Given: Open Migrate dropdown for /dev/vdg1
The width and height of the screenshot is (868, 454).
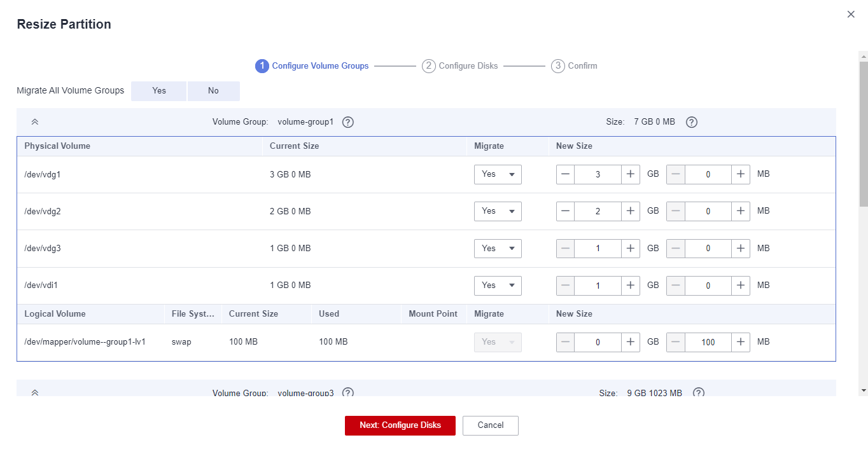Looking at the screenshot, I should (x=498, y=174).
